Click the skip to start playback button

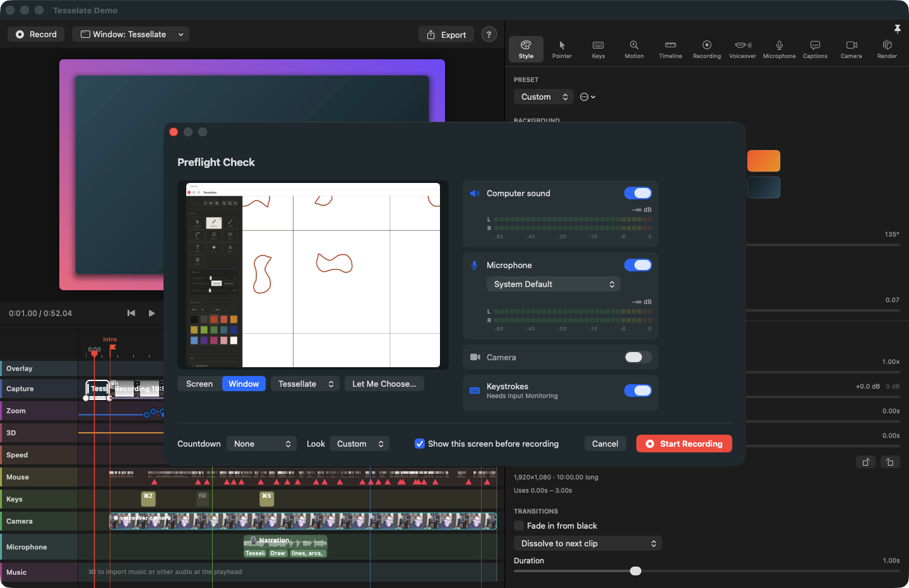[131, 313]
